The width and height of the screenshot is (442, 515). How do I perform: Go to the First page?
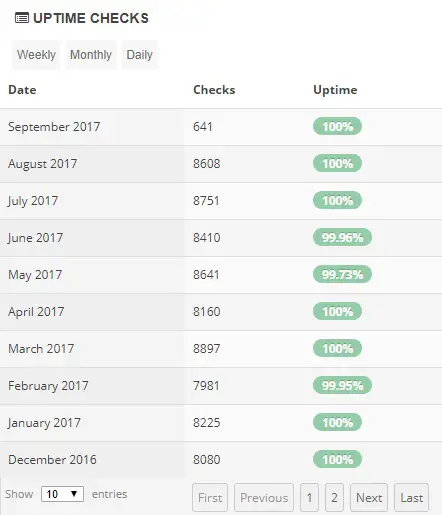tap(210, 497)
